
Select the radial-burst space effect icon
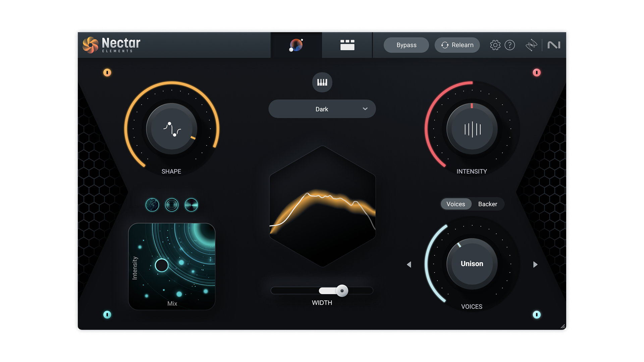point(191,205)
